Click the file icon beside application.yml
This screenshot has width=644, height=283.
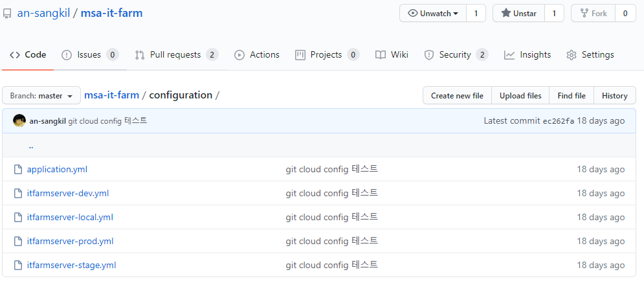tap(17, 169)
